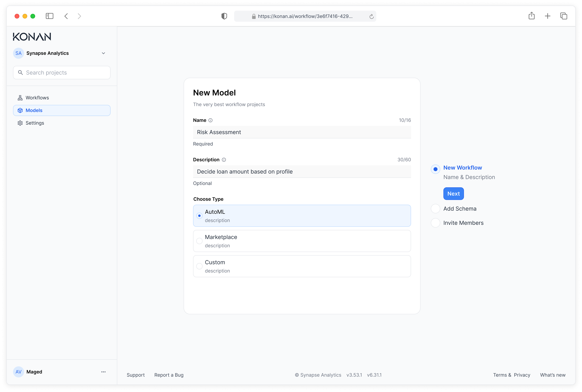Click the Choose Type label
This screenshot has width=582, height=392.
[208, 199]
